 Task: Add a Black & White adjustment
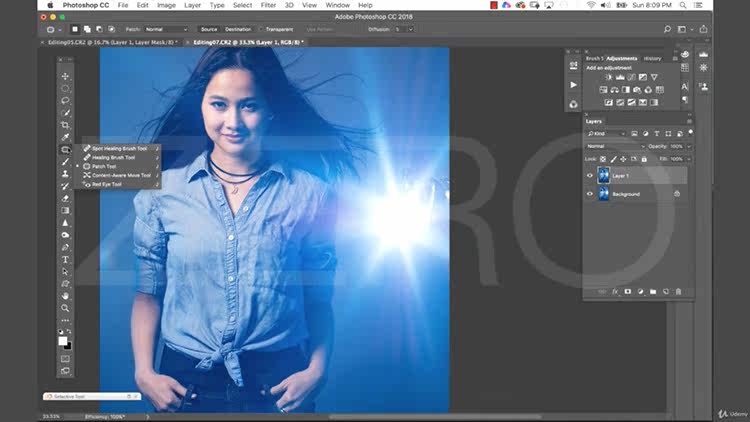click(x=626, y=89)
